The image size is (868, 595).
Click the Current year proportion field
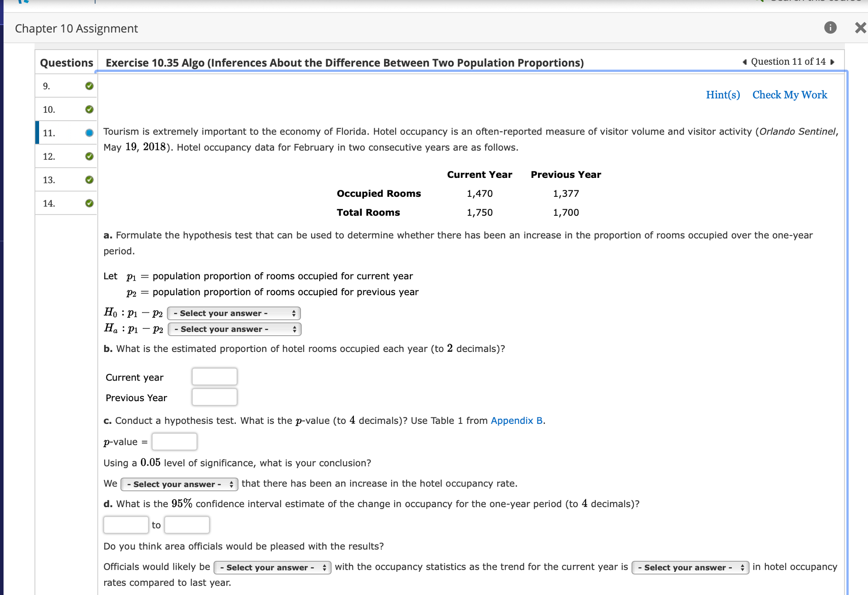pos(214,376)
